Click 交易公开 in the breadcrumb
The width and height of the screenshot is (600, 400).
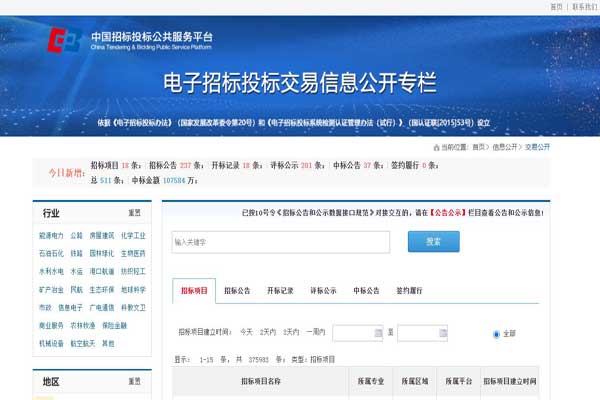[538, 147]
